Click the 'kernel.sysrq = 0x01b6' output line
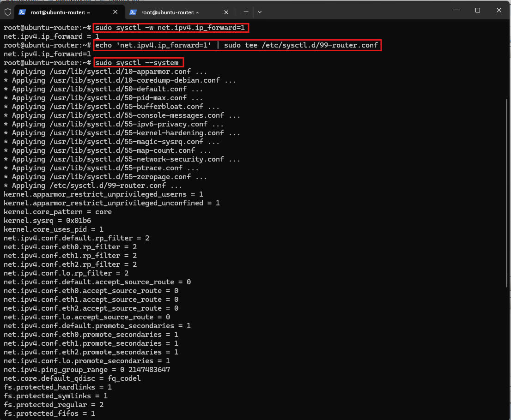 point(47,221)
